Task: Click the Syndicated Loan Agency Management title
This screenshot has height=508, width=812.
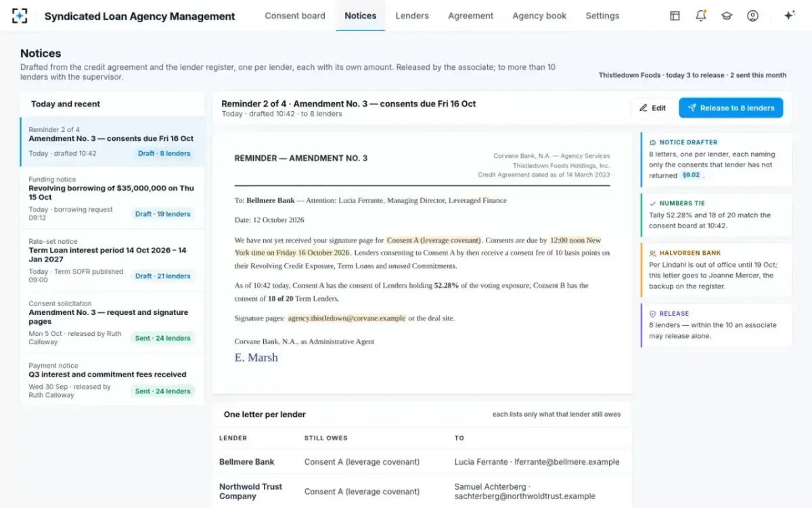Action: click(140, 16)
